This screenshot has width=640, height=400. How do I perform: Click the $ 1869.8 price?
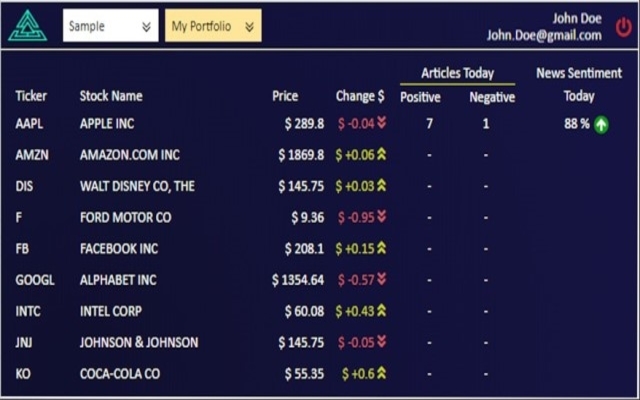coord(301,155)
